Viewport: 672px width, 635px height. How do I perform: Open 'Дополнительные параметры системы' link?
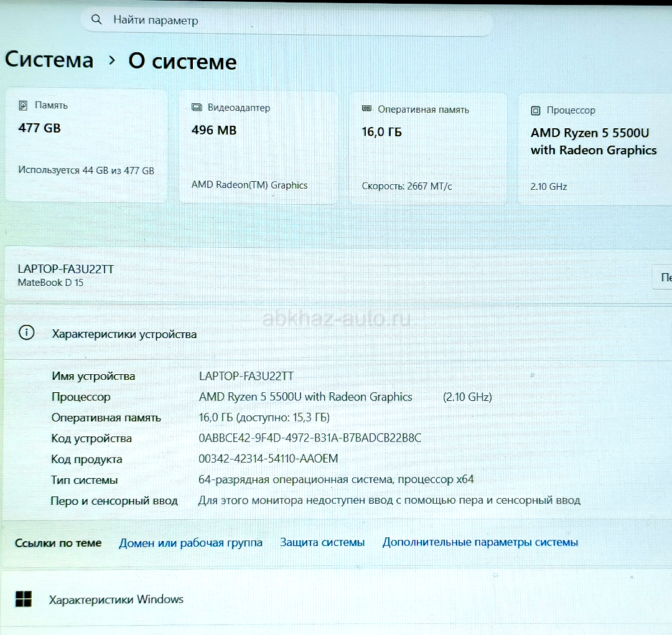click(x=480, y=542)
